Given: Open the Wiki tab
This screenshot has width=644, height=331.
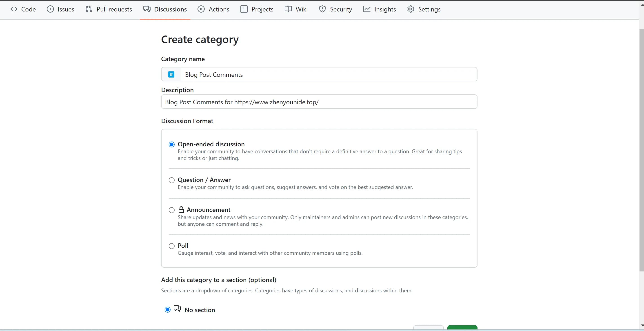Looking at the screenshot, I should coord(296,9).
